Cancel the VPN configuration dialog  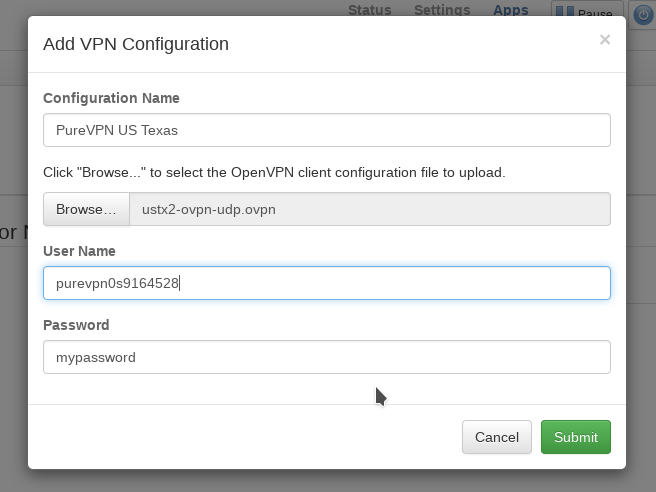pyautogui.click(x=496, y=437)
